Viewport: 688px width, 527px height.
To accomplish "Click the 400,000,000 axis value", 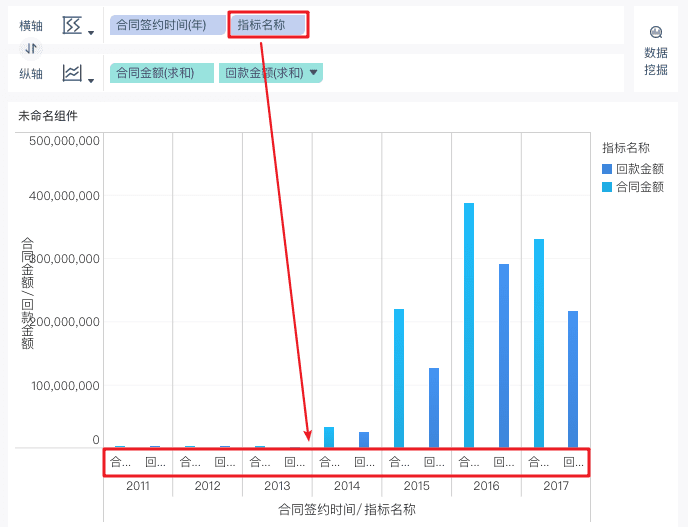I will (64, 196).
